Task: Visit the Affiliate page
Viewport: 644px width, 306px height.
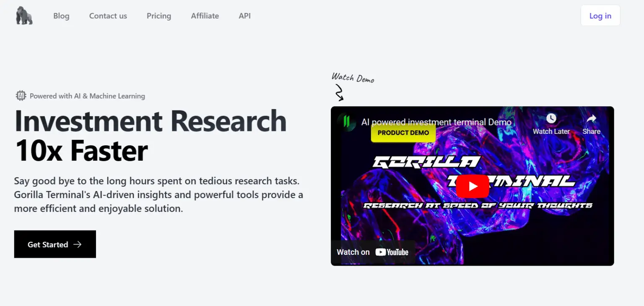Action: (205, 16)
